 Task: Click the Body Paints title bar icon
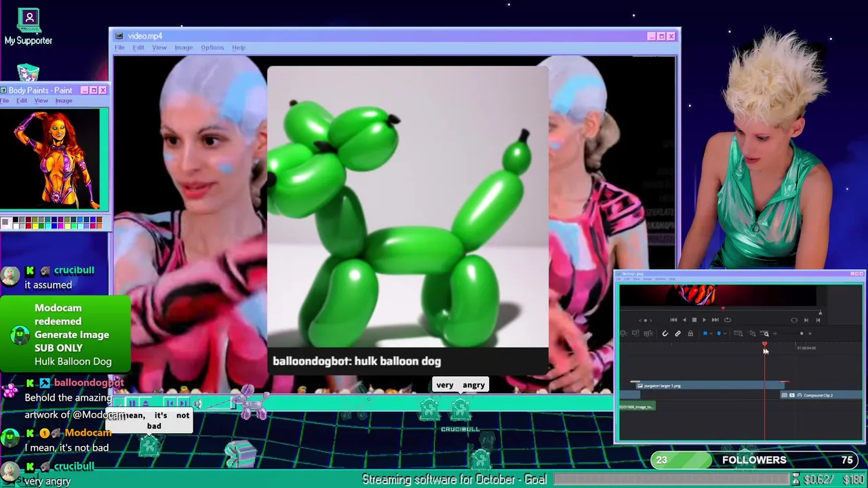[x=3, y=90]
